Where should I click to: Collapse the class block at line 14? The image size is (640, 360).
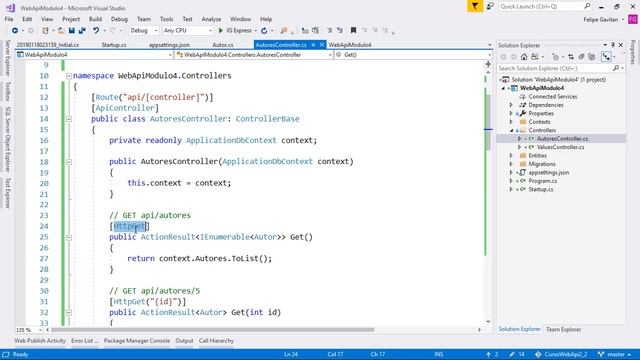pyautogui.click(x=69, y=119)
